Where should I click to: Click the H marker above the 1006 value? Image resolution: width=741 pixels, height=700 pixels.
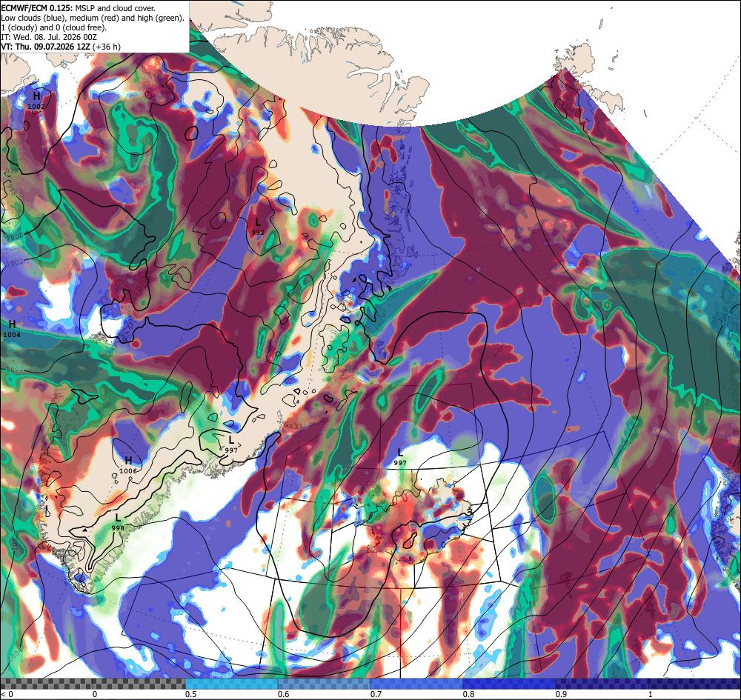click(x=128, y=461)
